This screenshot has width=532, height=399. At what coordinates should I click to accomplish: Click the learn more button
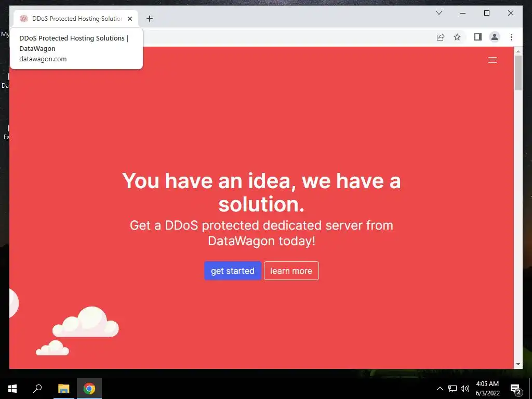[x=291, y=271]
